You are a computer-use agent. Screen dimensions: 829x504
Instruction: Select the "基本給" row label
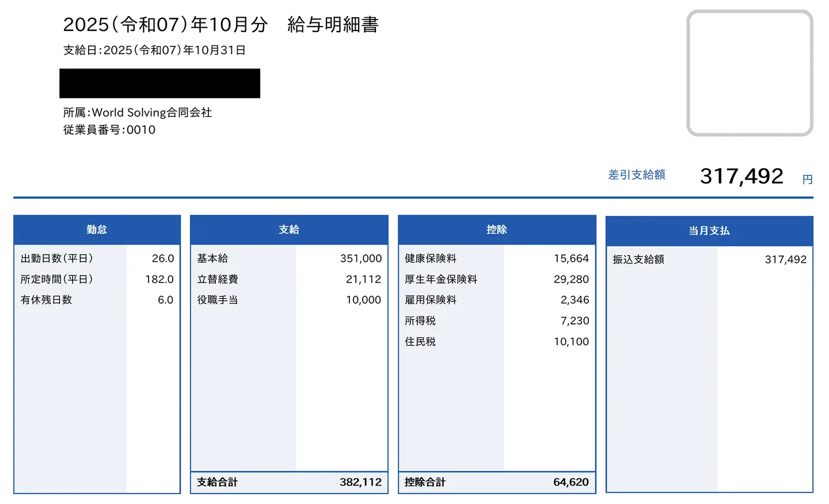212,258
